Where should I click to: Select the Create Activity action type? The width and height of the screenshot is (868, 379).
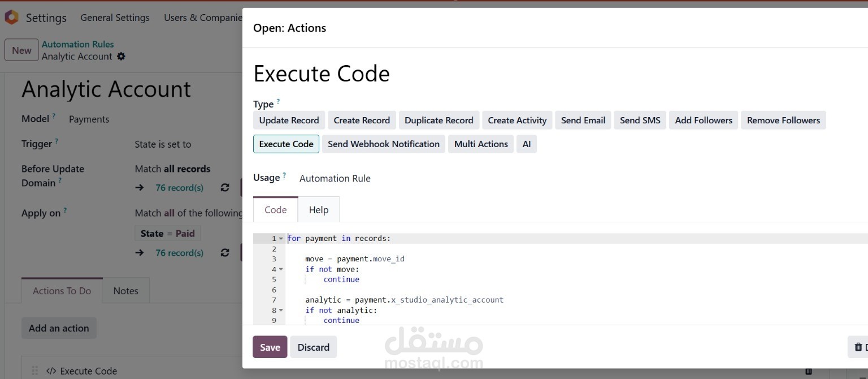pyautogui.click(x=517, y=120)
